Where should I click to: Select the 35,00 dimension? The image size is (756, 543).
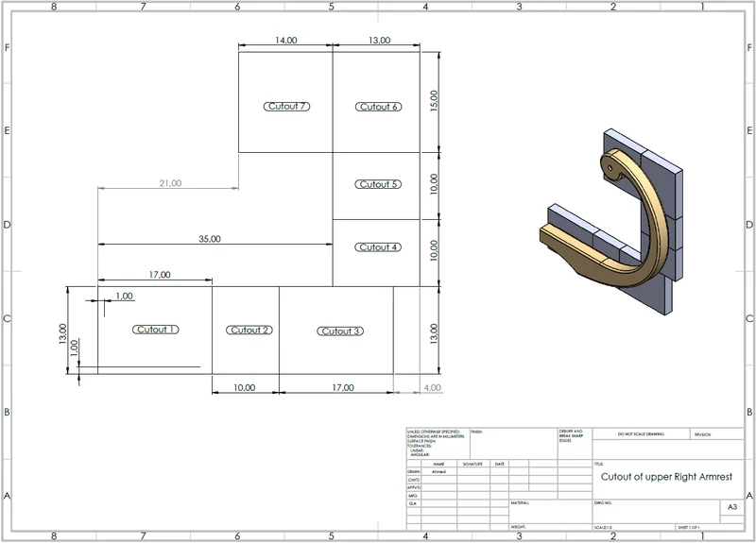pyautogui.click(x=210, y=239)
